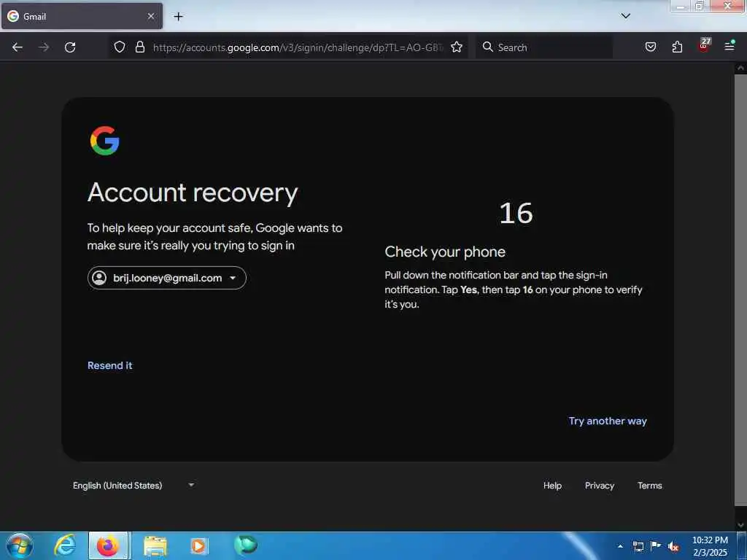Click the Account recovery heading
This screenshot has height=560, width=747.
coord(193,193)
